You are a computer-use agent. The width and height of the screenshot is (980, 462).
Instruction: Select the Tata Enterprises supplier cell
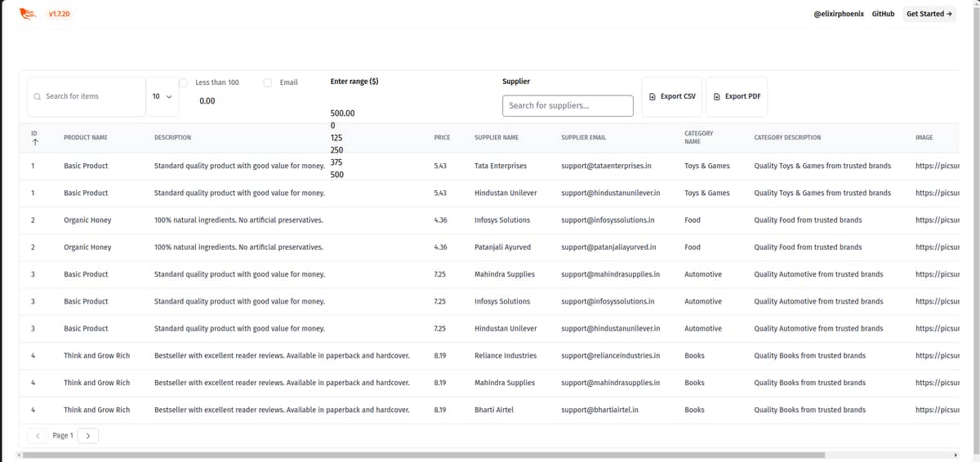(x=501, y=166)
